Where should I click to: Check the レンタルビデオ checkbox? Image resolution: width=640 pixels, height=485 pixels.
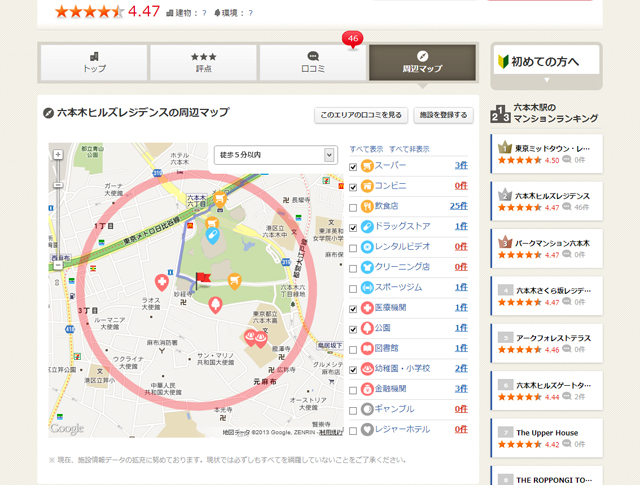click(x=353, y=248)
